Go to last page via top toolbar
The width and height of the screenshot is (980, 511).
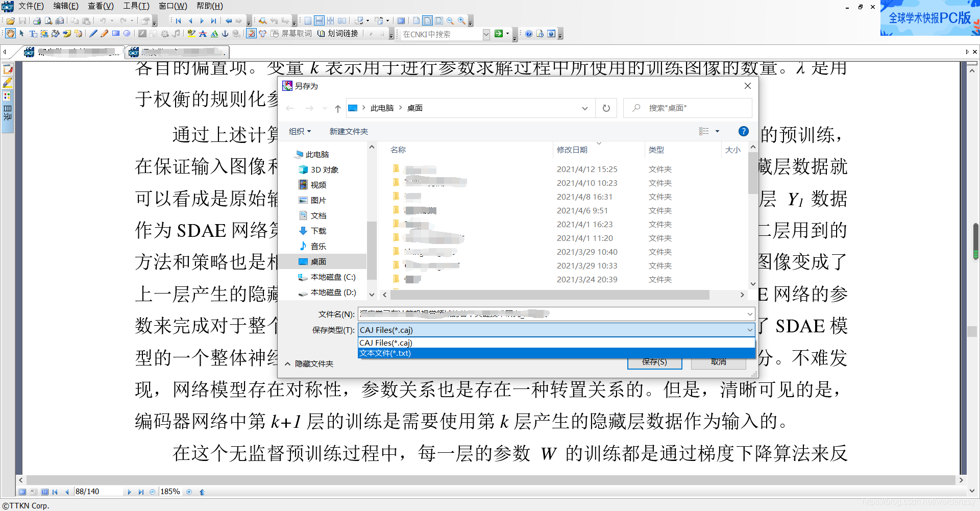click(213, 21)
